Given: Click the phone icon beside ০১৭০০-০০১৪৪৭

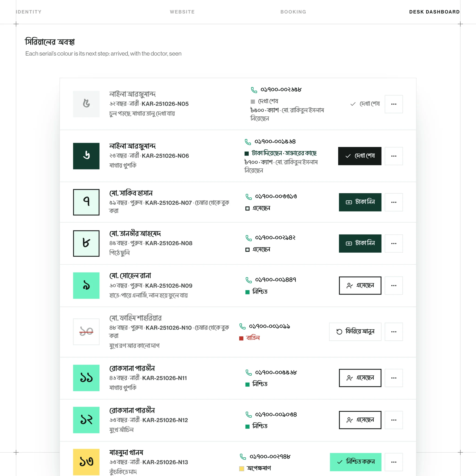Looking at the screenshot, I should pyautogui.click(x=249, y=280).
